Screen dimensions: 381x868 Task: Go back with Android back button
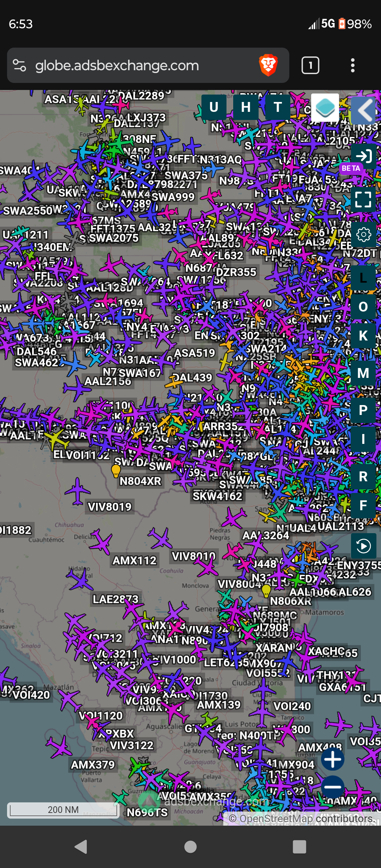point(81,847)
